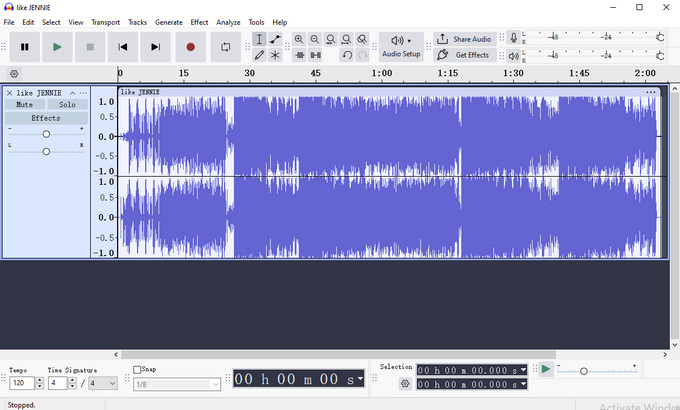Click the Zoom Out magnifier icon
Screen dimensions: 680x410
(x=315, y=39)
